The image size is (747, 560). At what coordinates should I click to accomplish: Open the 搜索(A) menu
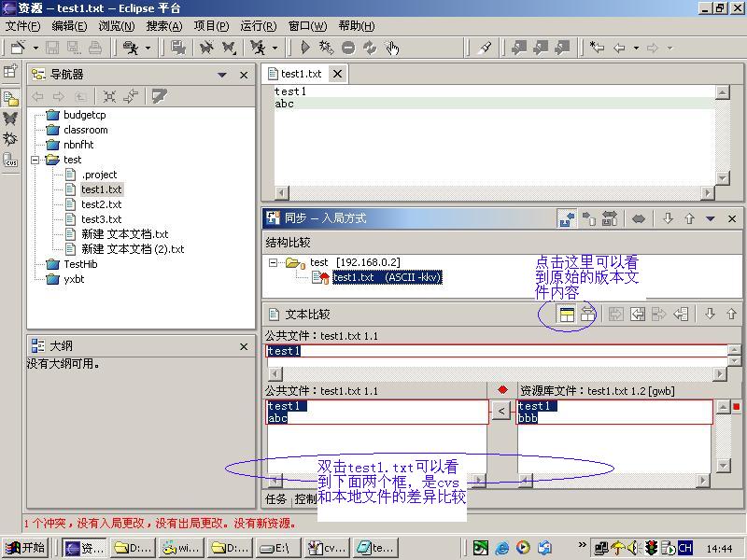pos(164,26)
